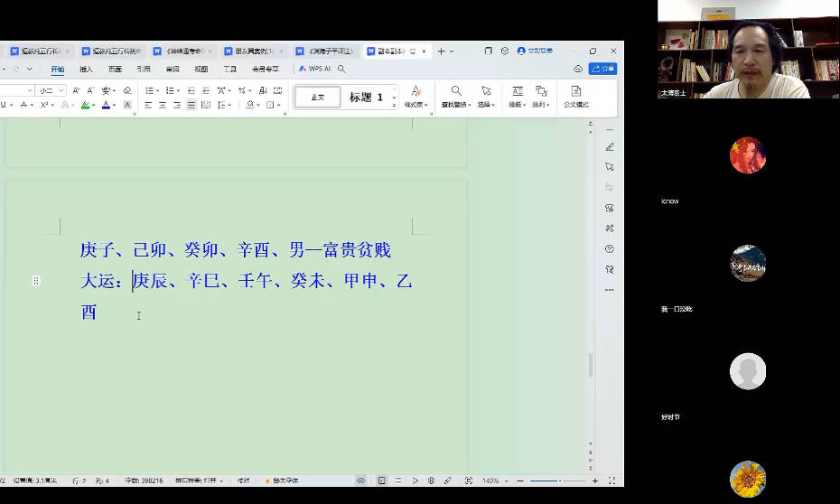Toggle center paragraph alignment
The image size is (840, 504).
[163, 106]
